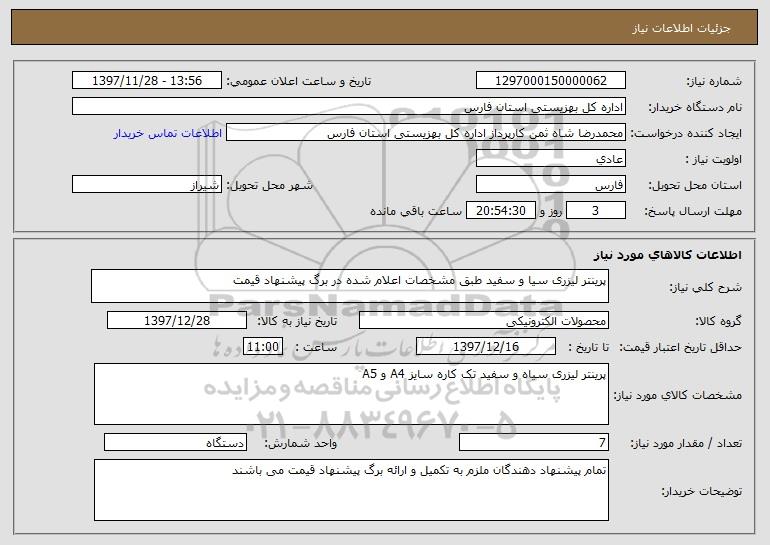Click the label استان محل تحویل
This screenshot has width=770, height=545.
click(695, 185)
